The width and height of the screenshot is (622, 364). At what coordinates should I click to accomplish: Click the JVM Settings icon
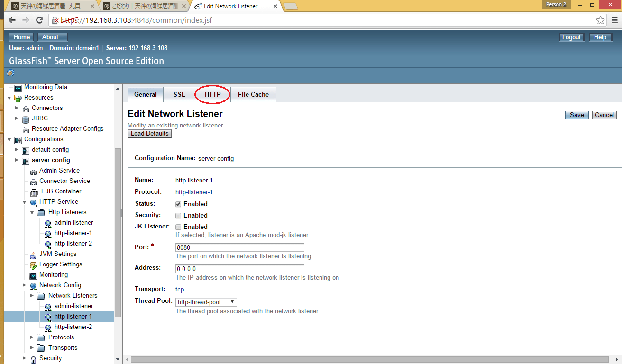point(33,255)
